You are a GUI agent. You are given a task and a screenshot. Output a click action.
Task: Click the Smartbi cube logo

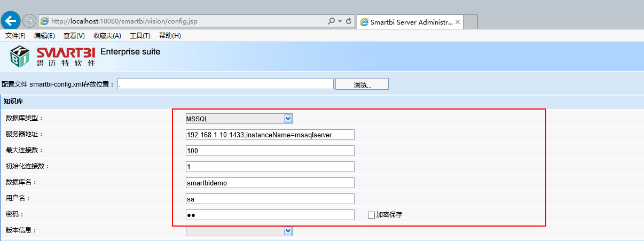(x=20, y=57)
